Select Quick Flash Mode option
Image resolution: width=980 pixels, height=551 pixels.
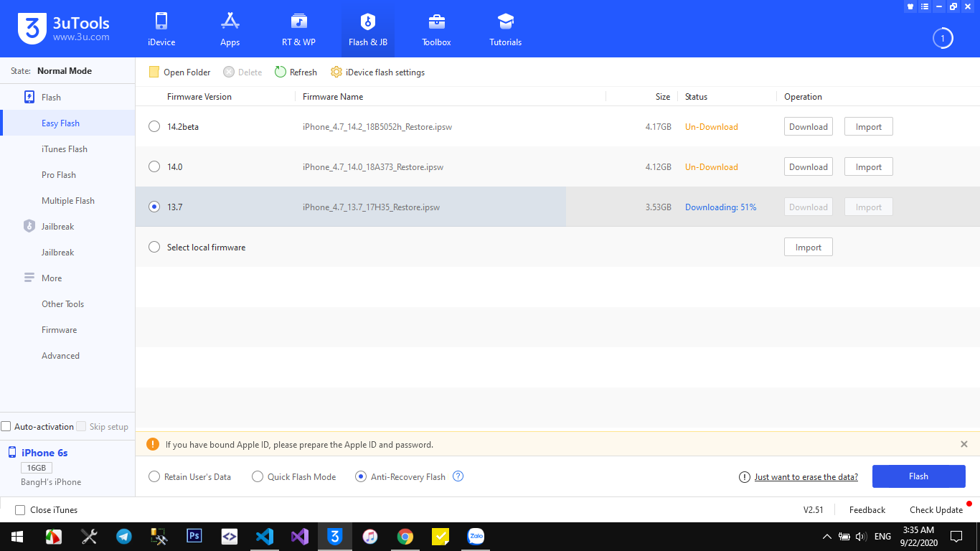point(258,476)
